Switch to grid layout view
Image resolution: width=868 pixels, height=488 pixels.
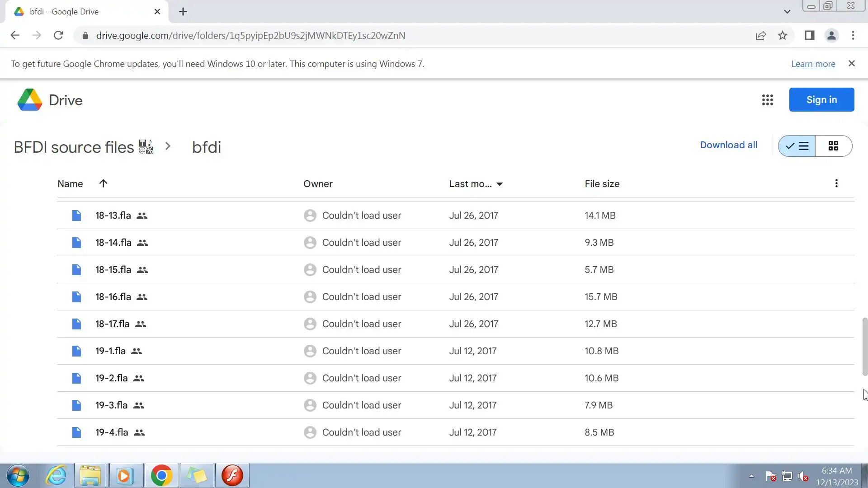(x=833, y=146)
